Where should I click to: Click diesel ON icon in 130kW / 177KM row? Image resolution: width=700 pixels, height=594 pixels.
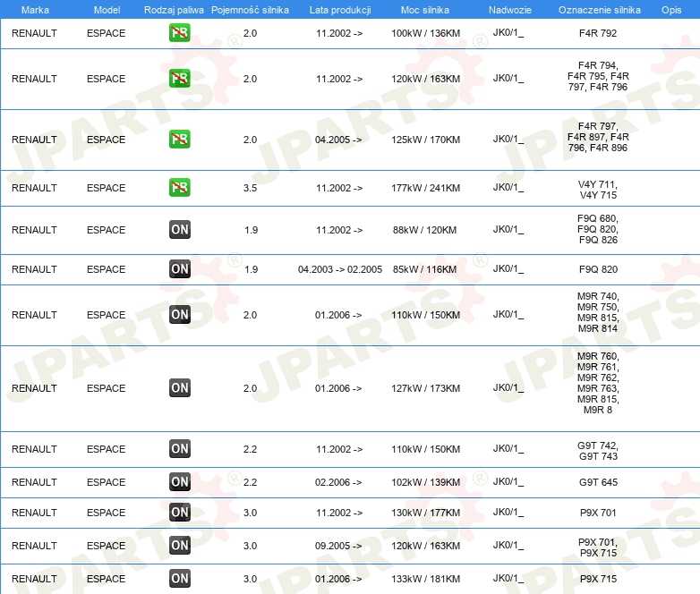click(179, 512)
